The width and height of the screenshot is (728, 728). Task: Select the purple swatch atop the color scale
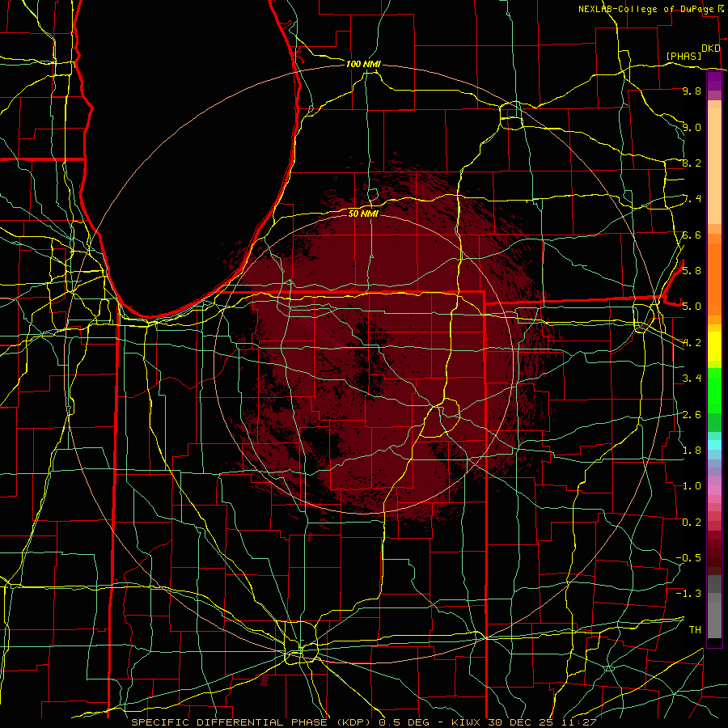[x=714, y=81]
